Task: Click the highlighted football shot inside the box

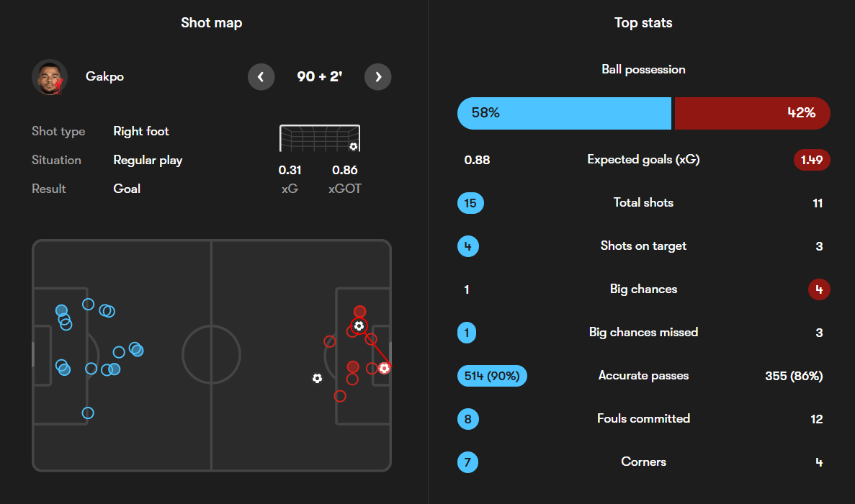Action: coord(359,326)
